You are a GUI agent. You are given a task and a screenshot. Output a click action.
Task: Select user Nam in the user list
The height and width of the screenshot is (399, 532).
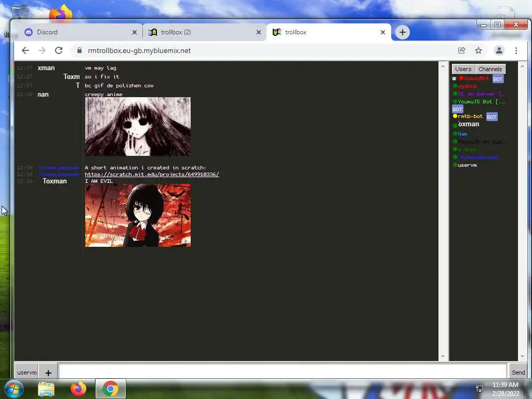click(x=462, y=134)
